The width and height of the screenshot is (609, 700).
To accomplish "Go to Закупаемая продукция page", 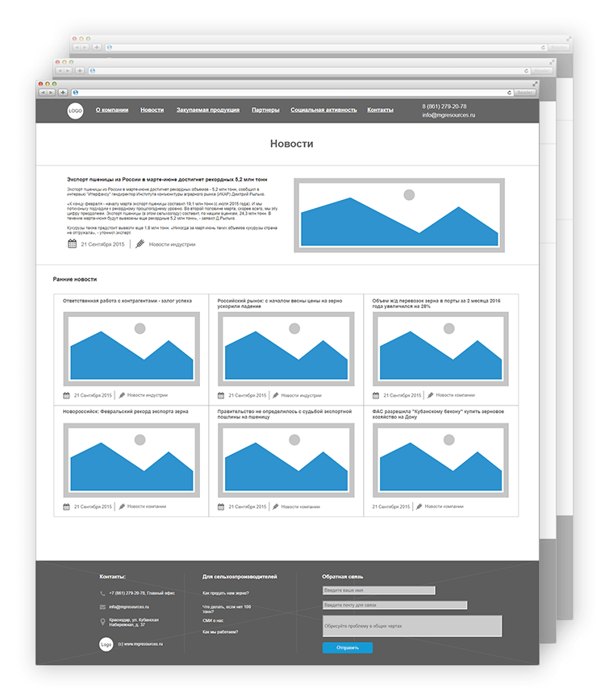I will (x=208, y=110).
